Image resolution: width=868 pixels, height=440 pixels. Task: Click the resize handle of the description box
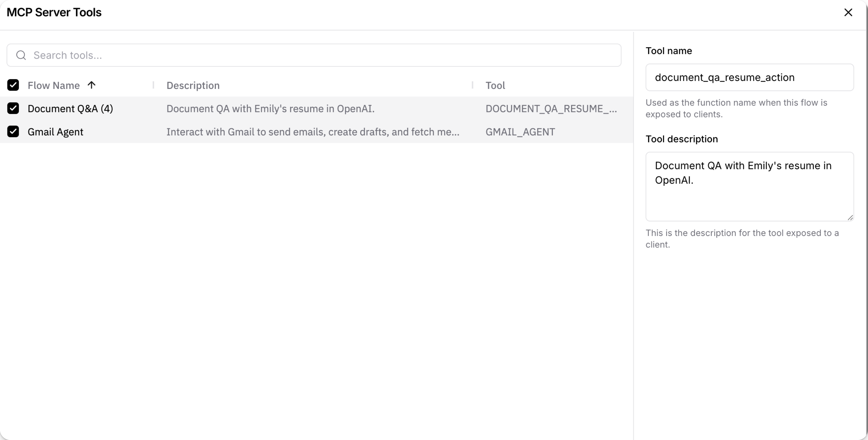click(851, 217)
